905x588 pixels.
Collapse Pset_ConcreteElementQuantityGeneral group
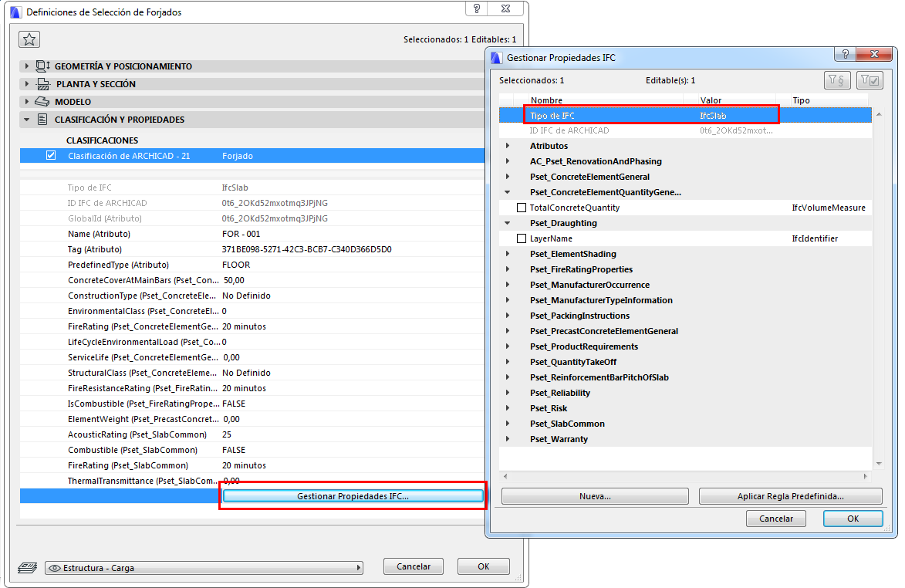click(508, 192)
